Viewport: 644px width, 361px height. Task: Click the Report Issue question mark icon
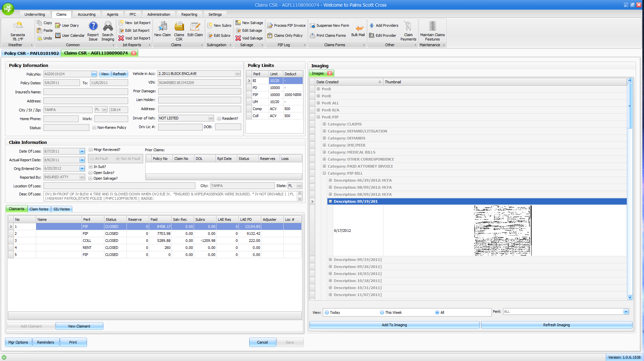93,27
